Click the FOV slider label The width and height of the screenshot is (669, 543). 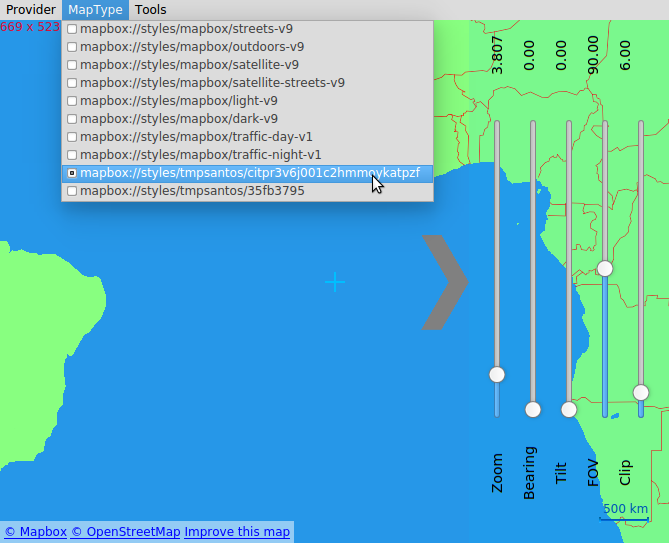point(593,473)
